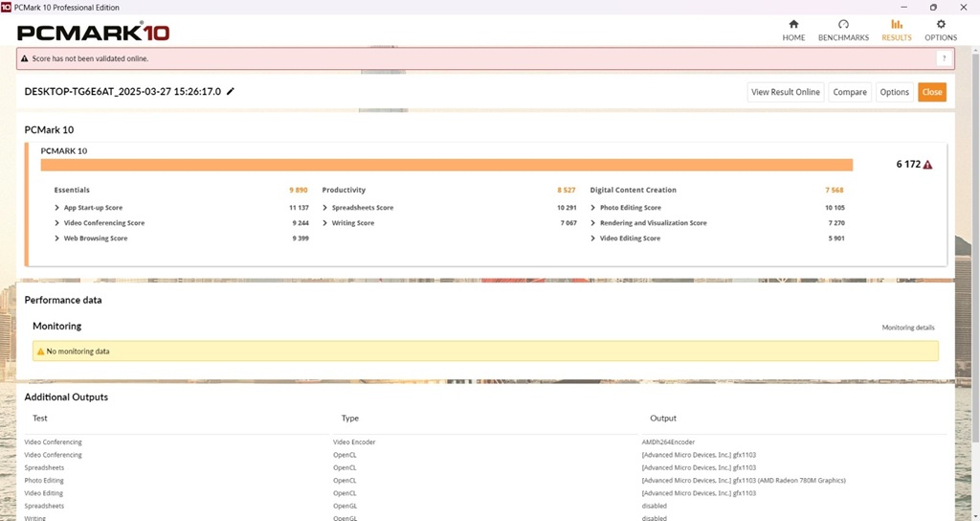
Task: Click the Digital Content Creation heading
Action: click(634, 191)
